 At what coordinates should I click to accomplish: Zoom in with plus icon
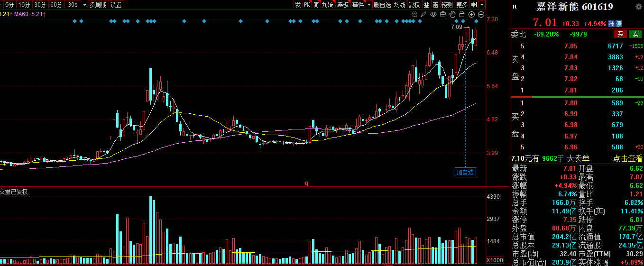(471, 15)
